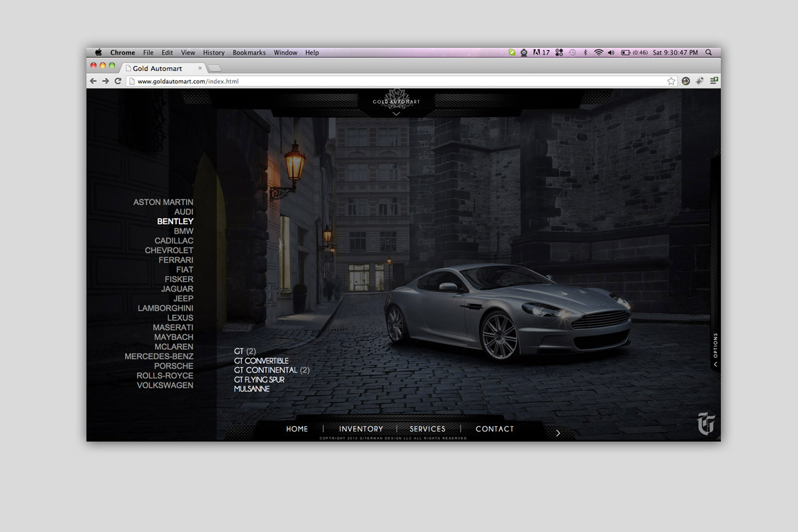Viewport: 798px width, 532px height.
Task: Reload the Gold Automart page
Action: tap(118, 81)
